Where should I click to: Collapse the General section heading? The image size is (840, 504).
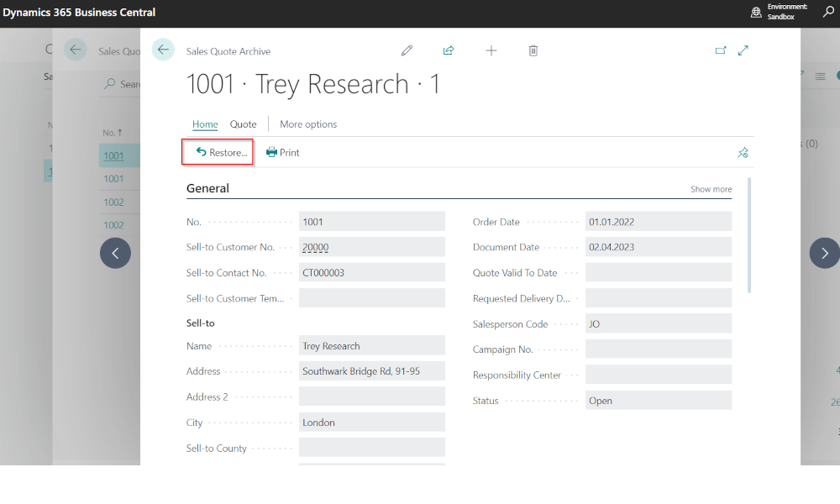click(x=207, y=188)
